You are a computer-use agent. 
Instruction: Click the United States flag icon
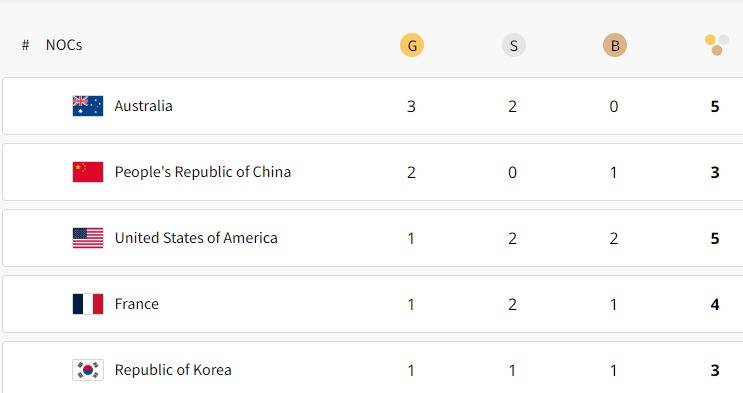coord(88,238)
